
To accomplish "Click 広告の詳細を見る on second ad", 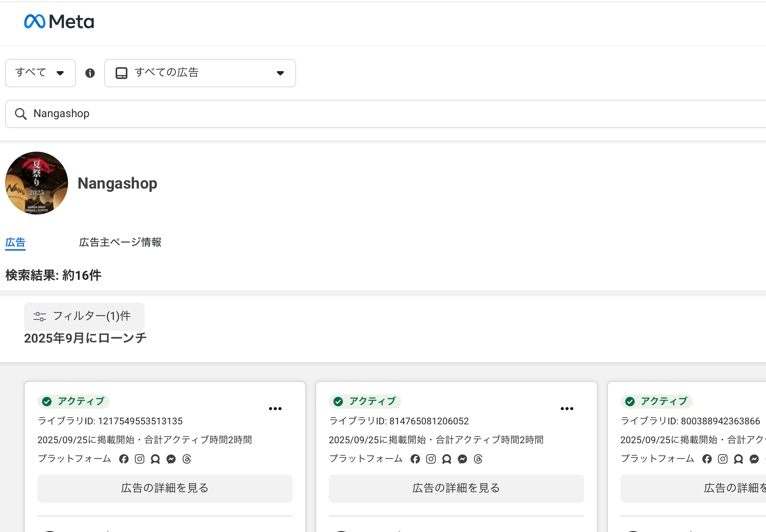I will (x=456, y=488).
